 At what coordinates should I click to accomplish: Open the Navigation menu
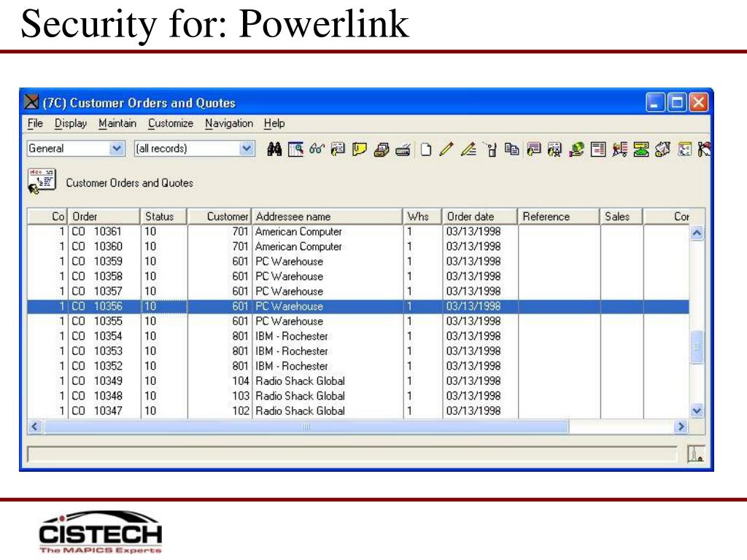tap(229, 123)
